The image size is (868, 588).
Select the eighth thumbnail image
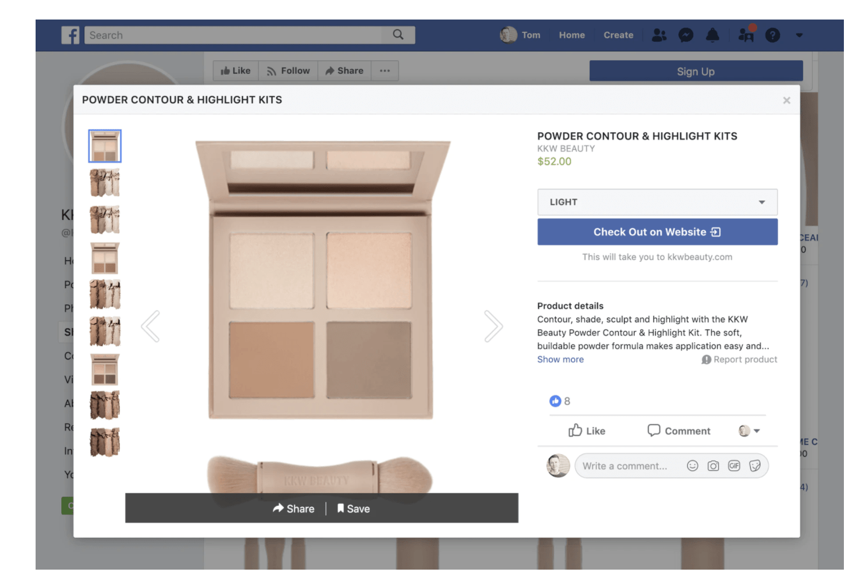[104, 405]
